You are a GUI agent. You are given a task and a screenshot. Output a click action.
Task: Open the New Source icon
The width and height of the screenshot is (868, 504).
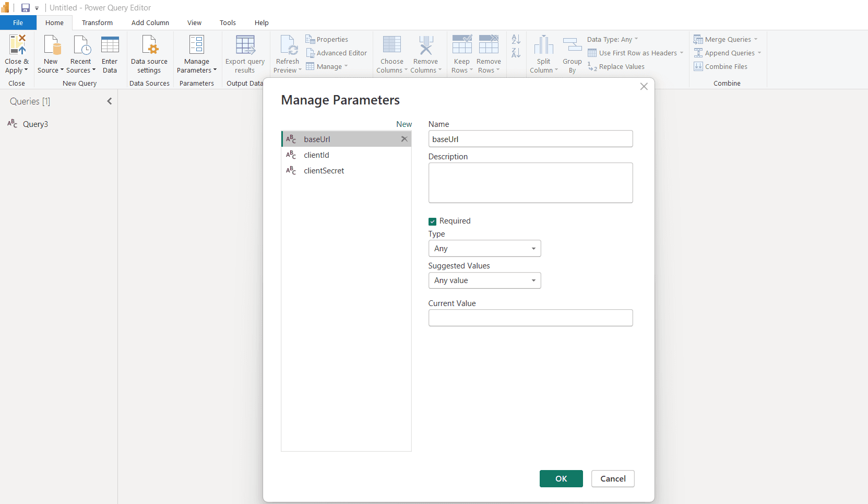coord(52,45)
